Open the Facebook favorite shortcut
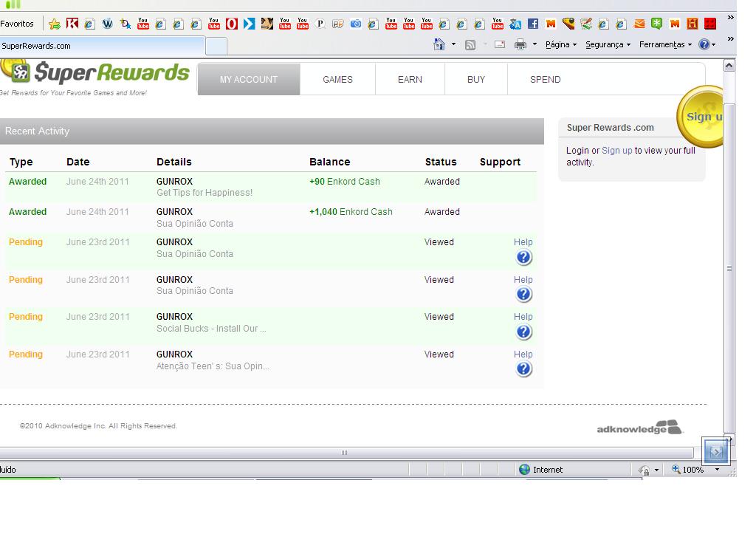The image size is (756, 548). pyautogui.click(x=532, y=24)
